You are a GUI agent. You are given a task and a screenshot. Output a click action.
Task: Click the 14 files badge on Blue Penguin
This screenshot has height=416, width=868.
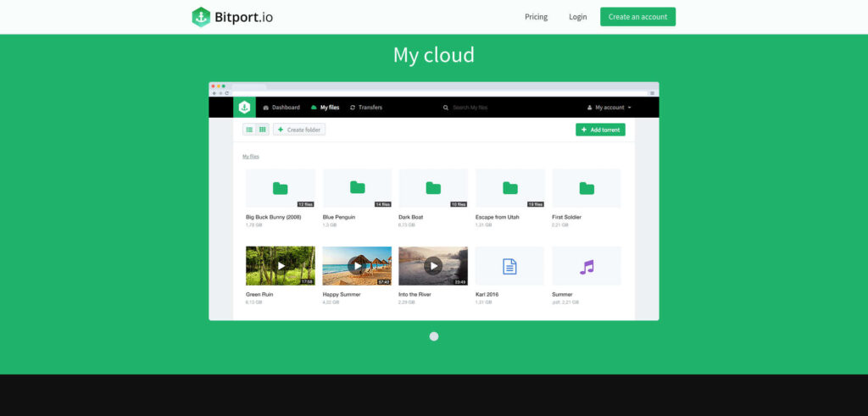tap(382, 204)
